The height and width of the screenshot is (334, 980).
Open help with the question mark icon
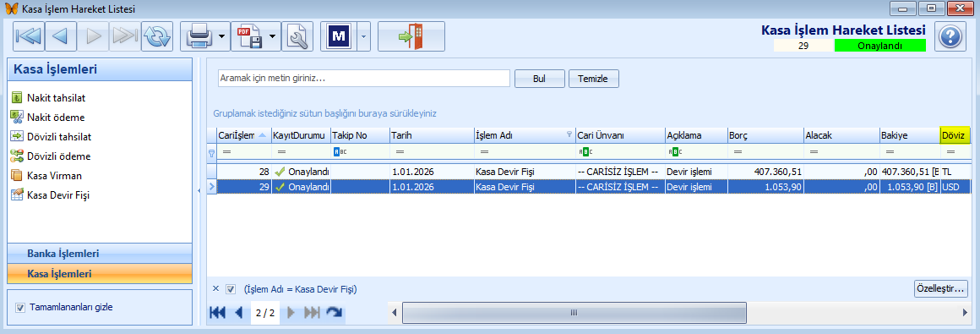[x=950, y=36]
